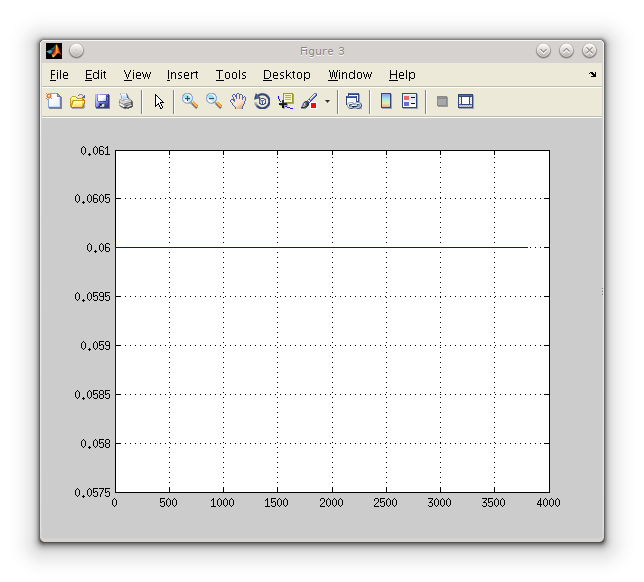Click the New Figure toolbar icon
The height and width of the screenshot is (582, 644).
point(54,101)
